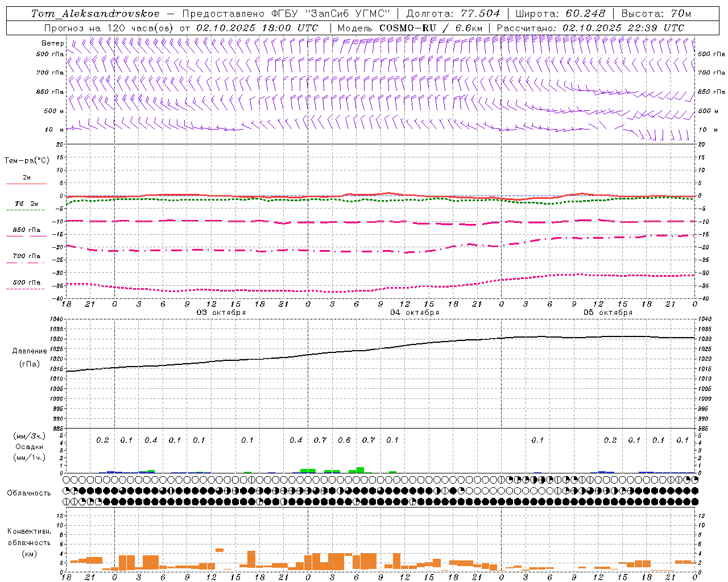Click the '(гПа)' unit under Давление
This screenshot has height=582, width=728.
click(30, 364)
